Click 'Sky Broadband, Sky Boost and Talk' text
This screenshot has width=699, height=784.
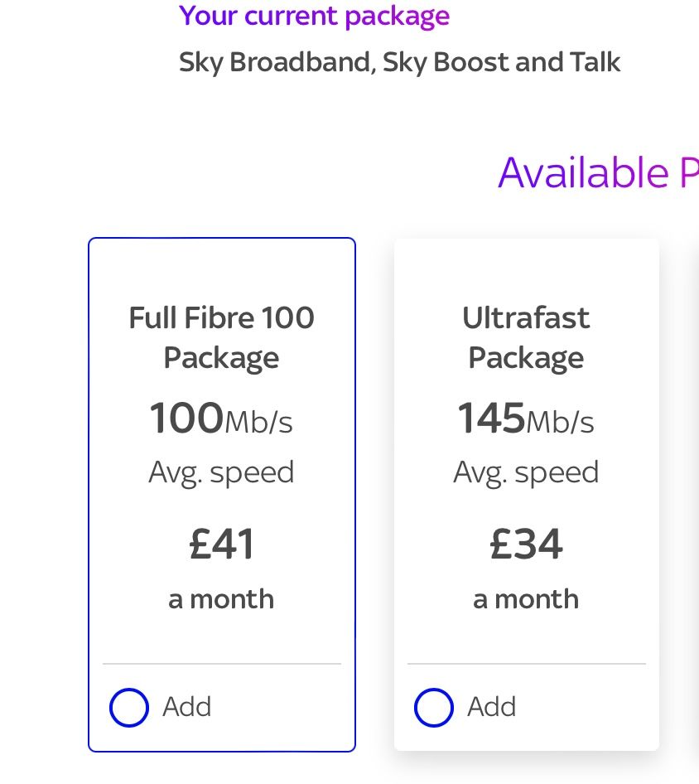(x=399, y=62)
